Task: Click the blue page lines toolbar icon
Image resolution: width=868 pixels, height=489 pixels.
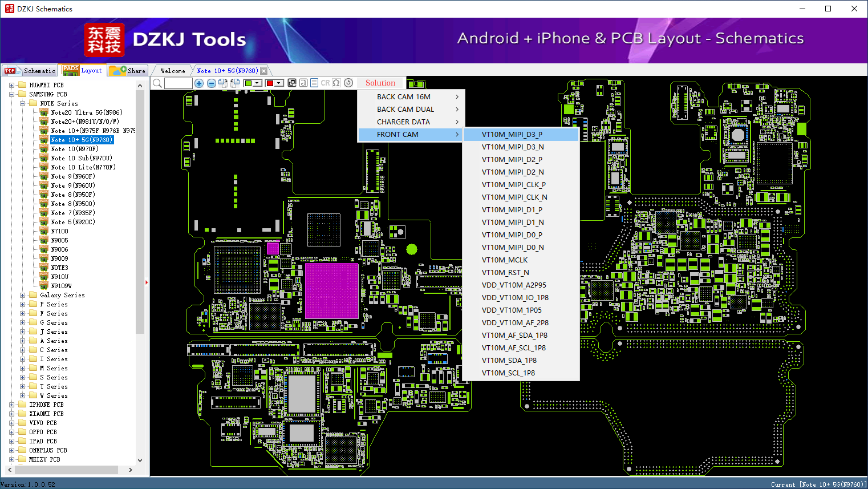Action: point(314,83)
